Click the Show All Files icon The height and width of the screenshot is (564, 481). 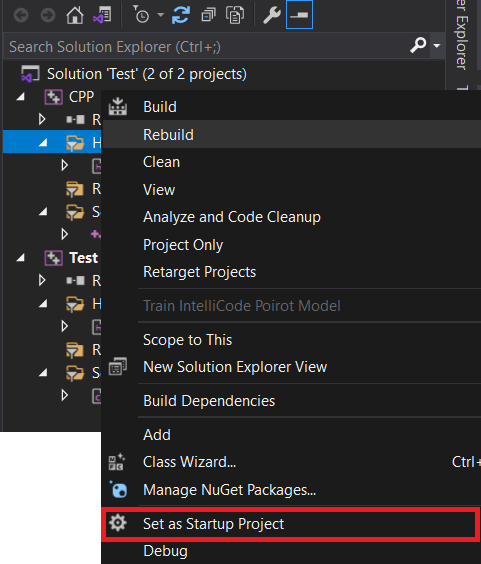pyautogui.click(x=235, y=15)
